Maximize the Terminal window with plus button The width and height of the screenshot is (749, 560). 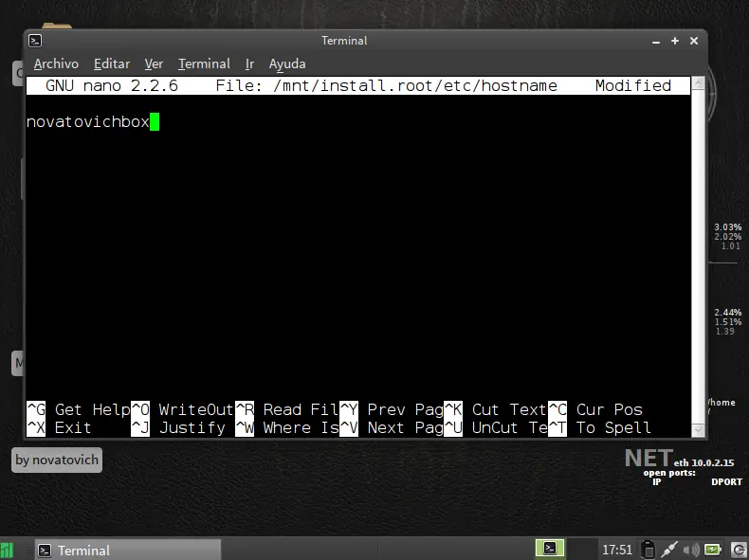click(x=675, y=41)
